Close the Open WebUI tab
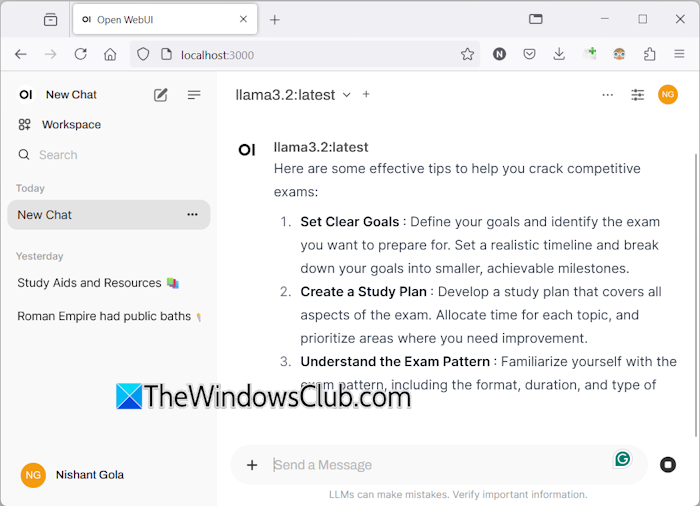700x506 pixels. click(x=243, y=19)
